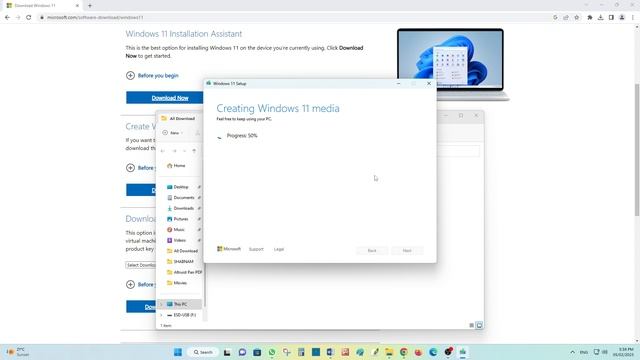Click the Back button in Setup dialog

pos(372,250)
